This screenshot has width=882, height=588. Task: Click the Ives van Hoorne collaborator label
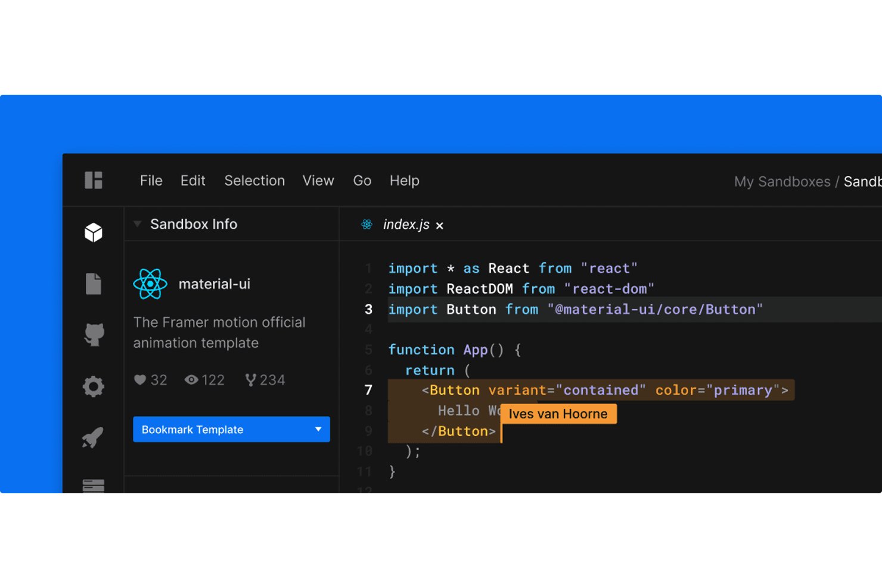click(558, 413)
